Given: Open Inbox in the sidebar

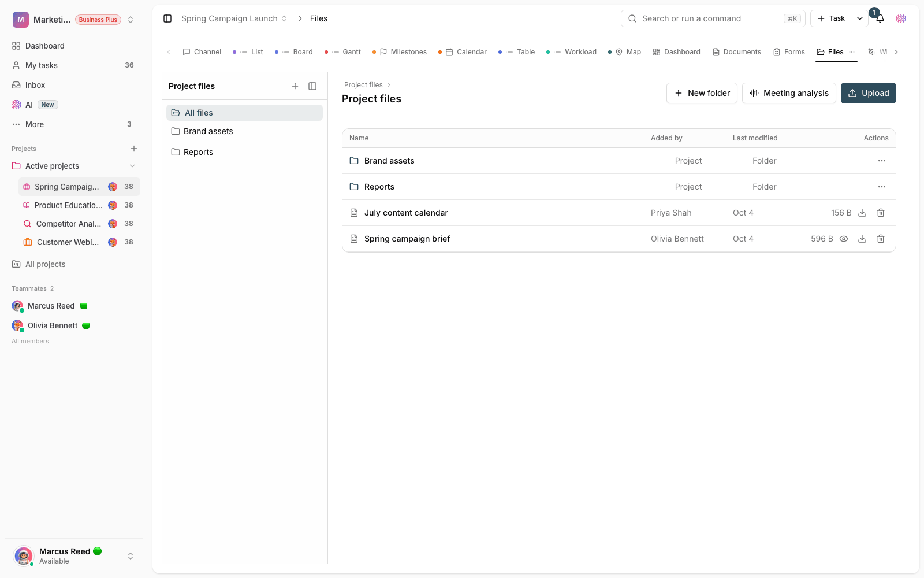Looking at the screenshot, I should click(x=74, y=85).
